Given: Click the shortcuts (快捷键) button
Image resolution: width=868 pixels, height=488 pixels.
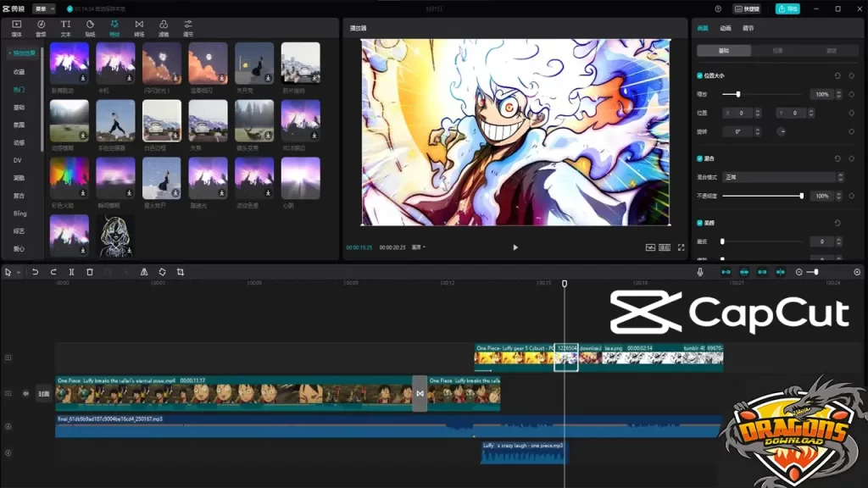Looking at the screenshot, I should pos(748,8).
